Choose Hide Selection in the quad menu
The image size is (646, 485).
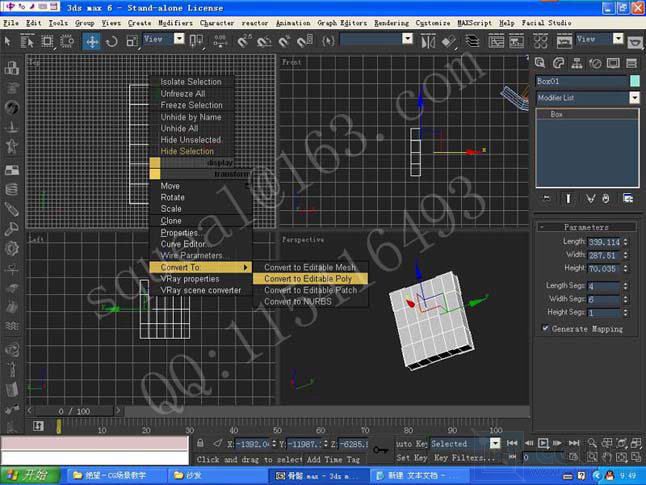coord(187,151)
